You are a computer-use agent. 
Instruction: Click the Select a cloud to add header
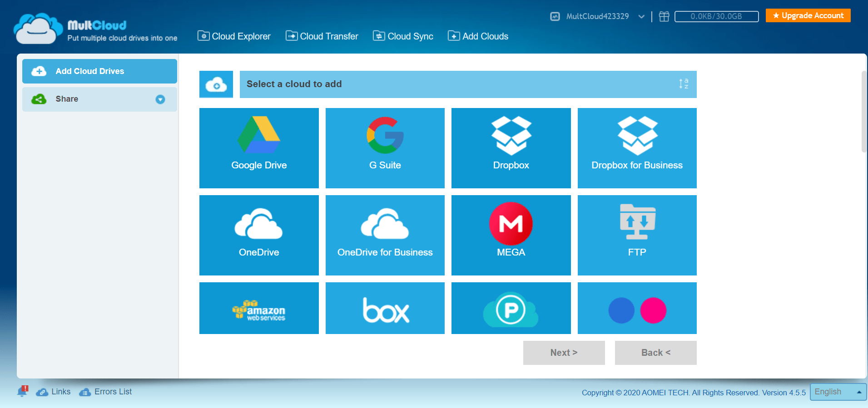coord(468,84)
